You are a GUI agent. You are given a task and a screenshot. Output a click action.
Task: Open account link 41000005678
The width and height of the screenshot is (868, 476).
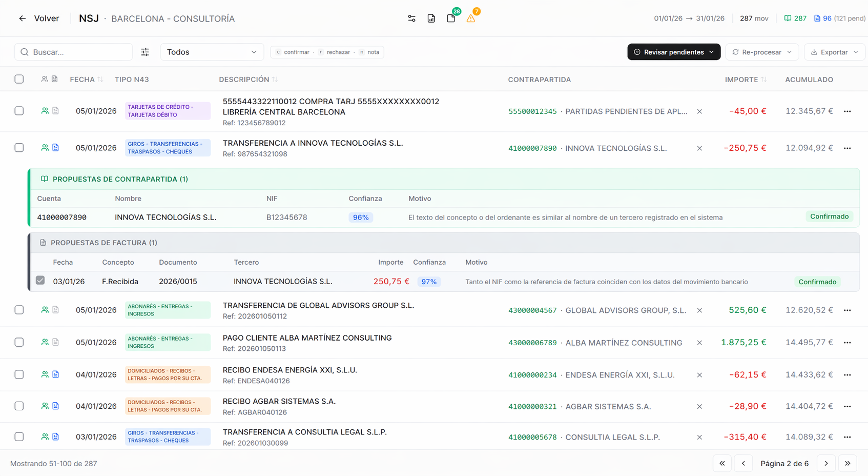(x=532, y=437)
